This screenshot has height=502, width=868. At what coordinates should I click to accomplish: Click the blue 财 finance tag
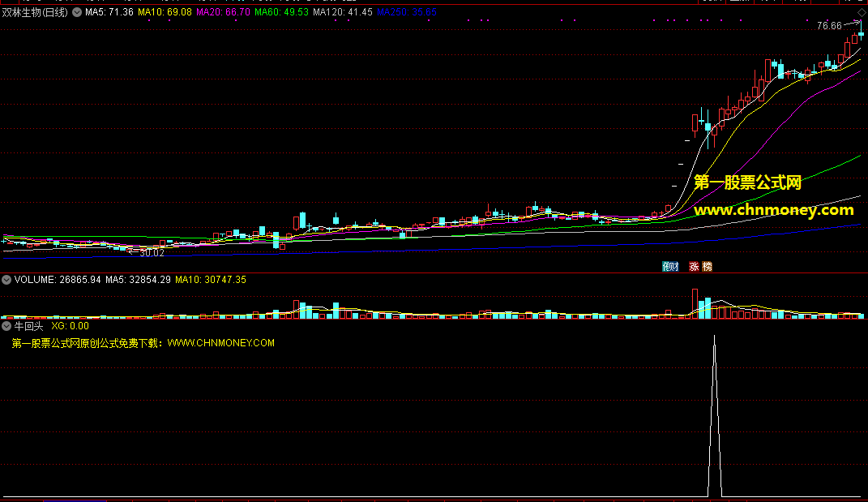[x=675, y=267]
